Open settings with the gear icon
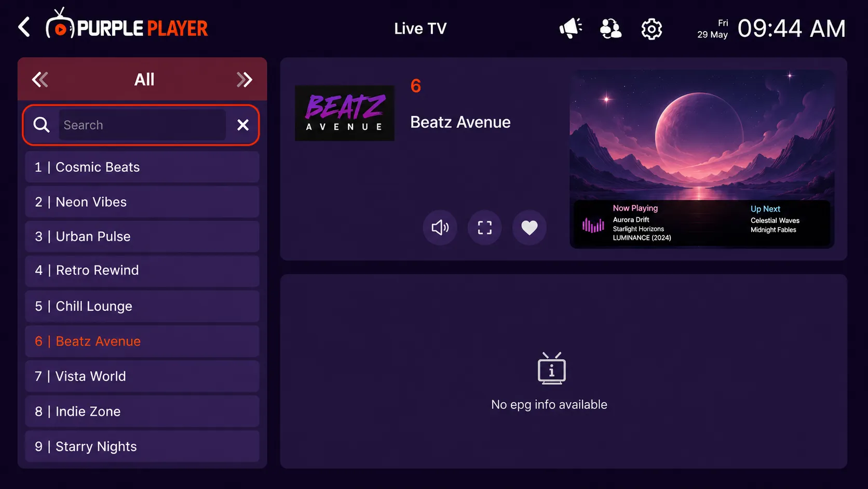 point(652,29)
